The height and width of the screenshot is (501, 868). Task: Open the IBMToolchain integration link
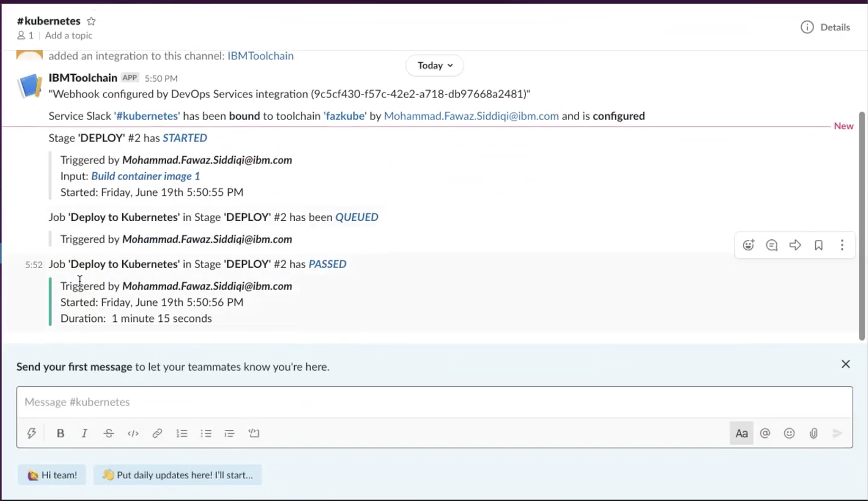click(x=260, y=56)
